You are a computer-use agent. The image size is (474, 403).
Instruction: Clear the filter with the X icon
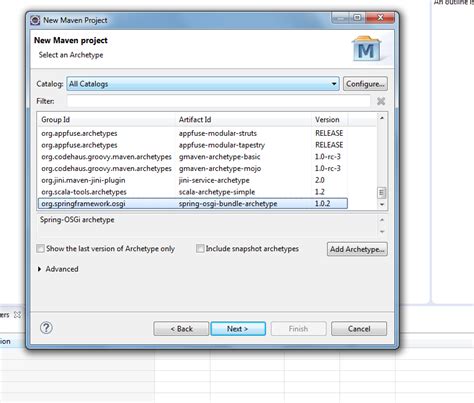click(x=381, y=101)
